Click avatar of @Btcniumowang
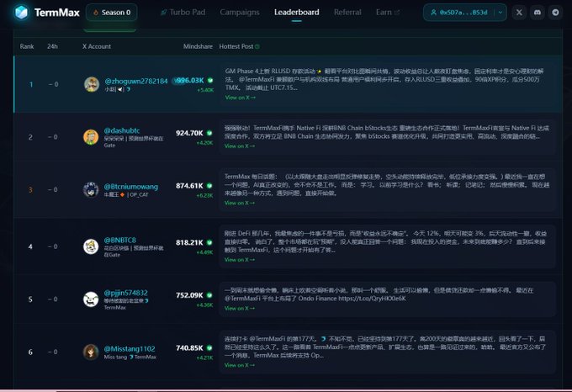This screenshot has height=392, width=572. click(x=91, y=189)
